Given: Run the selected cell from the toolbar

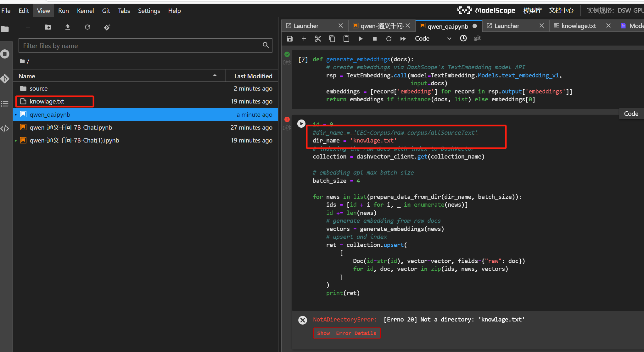Looking at the screenshot, I should [x=361, y=38].
